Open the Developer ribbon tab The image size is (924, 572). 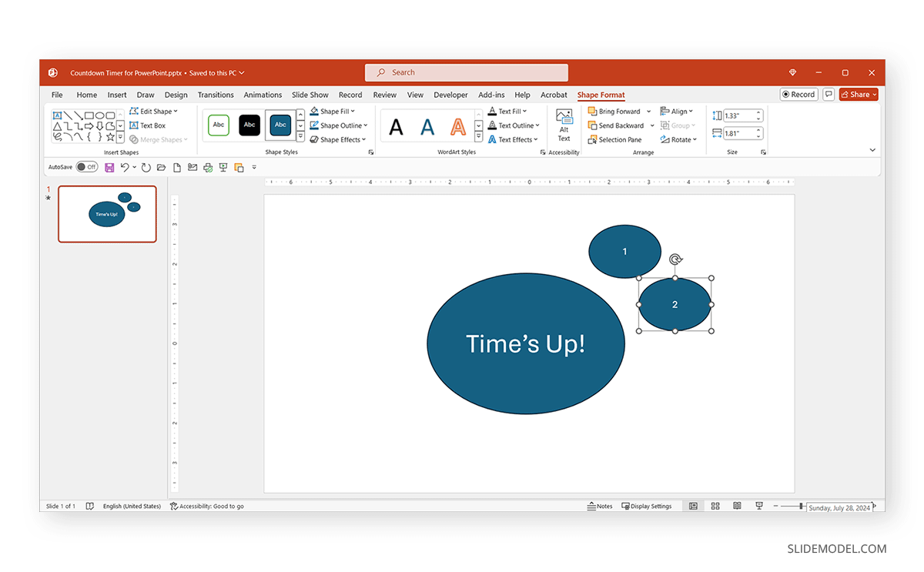pos(450,95)
